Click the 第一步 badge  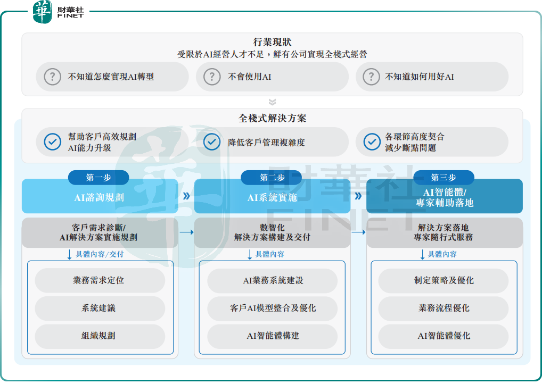98,178
